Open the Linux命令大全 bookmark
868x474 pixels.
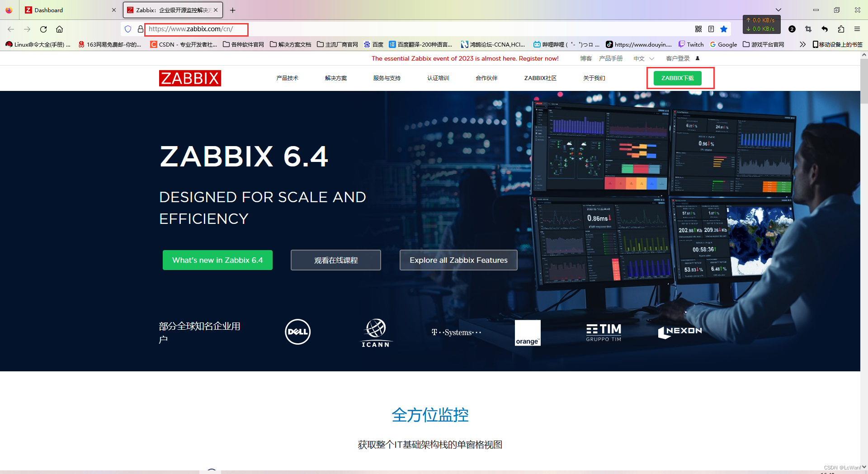pos(38,44)
